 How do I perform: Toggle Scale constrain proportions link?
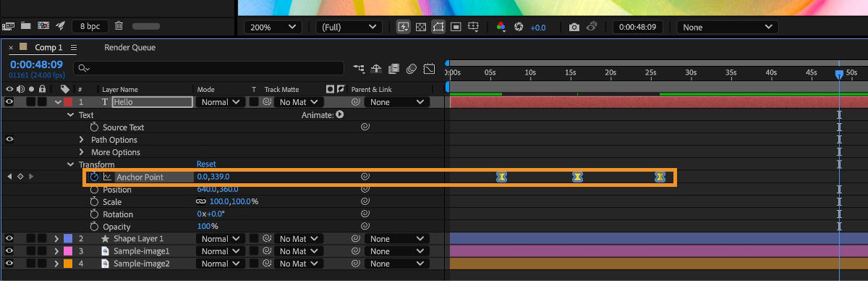point(200,202)
